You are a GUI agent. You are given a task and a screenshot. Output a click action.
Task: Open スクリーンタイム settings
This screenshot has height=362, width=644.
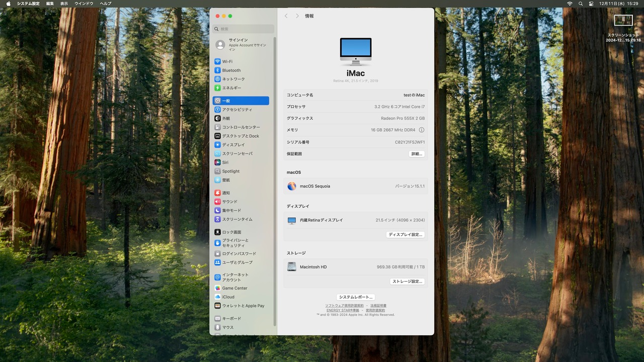coord(241,219)
